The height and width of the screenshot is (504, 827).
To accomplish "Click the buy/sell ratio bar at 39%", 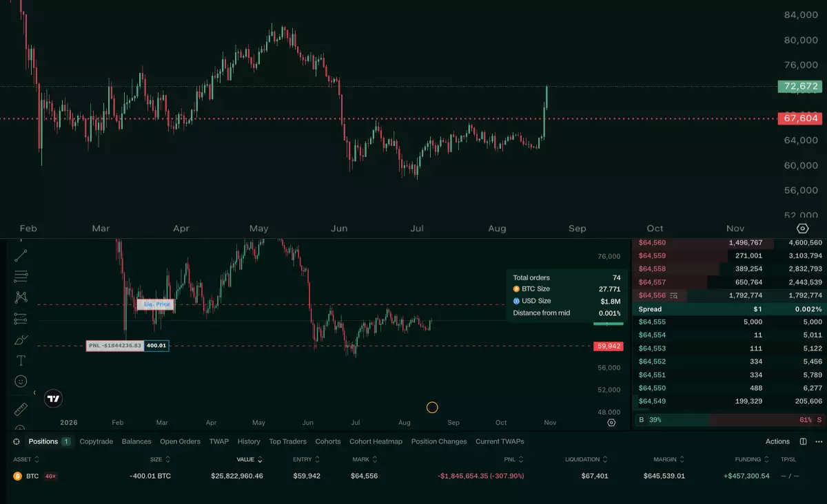I will pos(729,419).
